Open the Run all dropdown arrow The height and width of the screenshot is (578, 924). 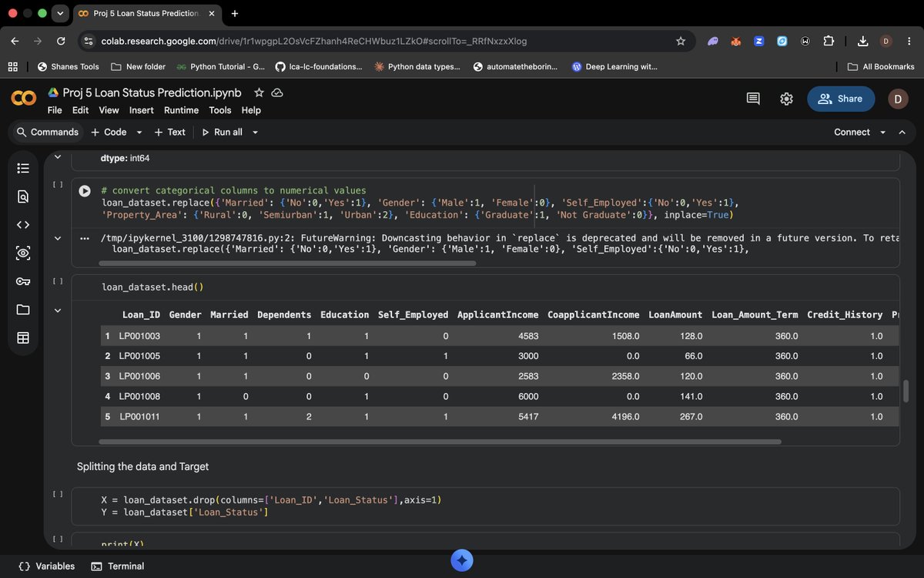click(255, 133)
